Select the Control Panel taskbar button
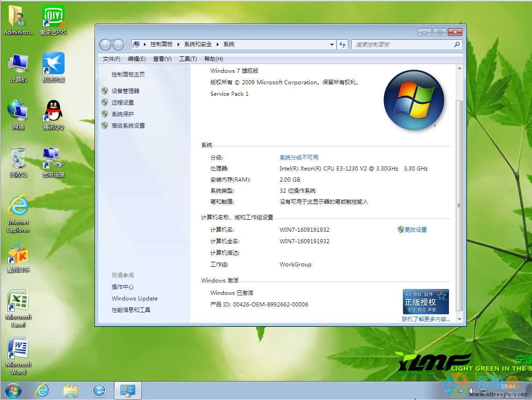Screen dimensions: 532x400 point(127,390)
